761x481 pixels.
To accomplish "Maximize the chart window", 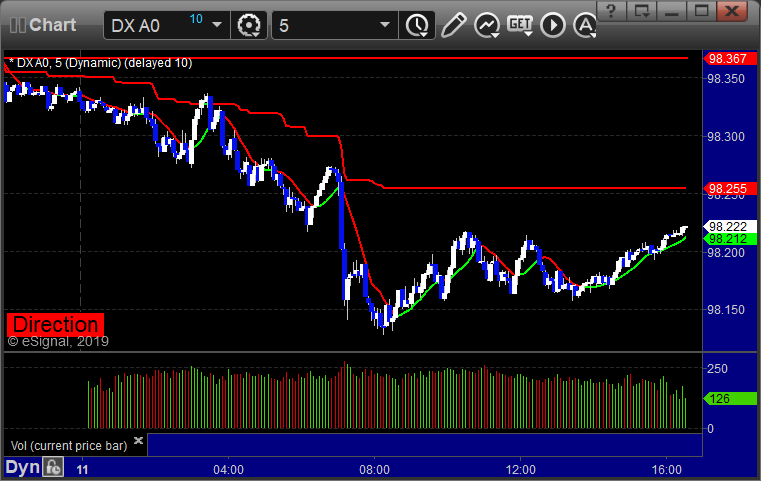I will pyautogui.click(x=701, y=11).
